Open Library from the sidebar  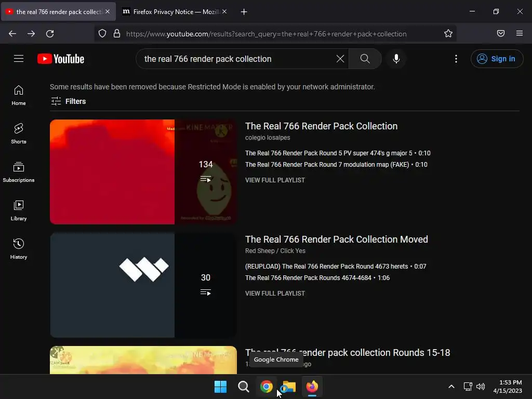coord(19,210)
